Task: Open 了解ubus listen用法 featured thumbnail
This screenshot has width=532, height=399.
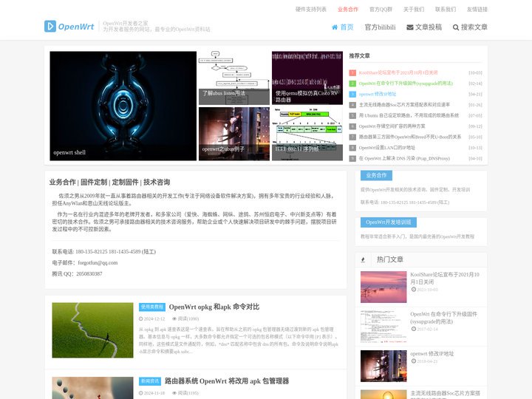Action: 234,78
